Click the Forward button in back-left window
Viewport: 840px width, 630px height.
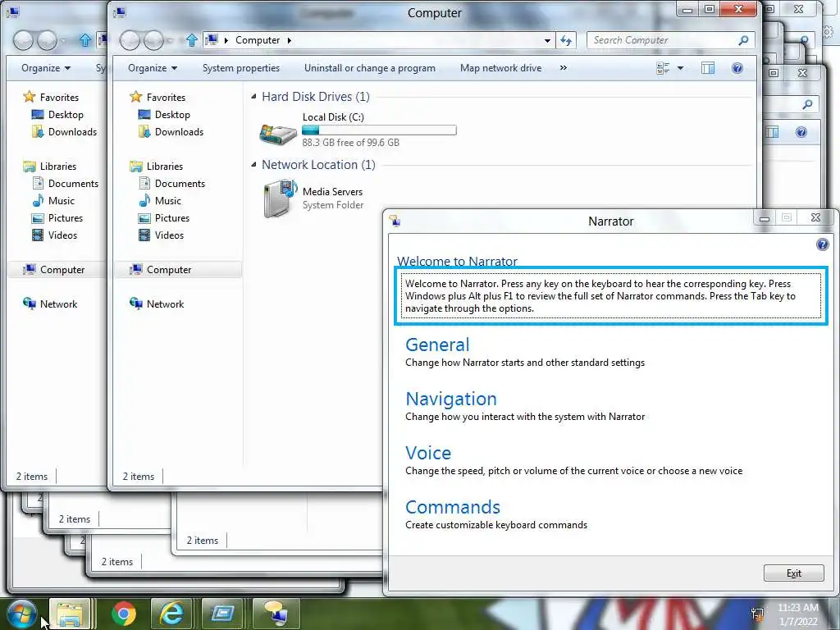click(47, 40)
